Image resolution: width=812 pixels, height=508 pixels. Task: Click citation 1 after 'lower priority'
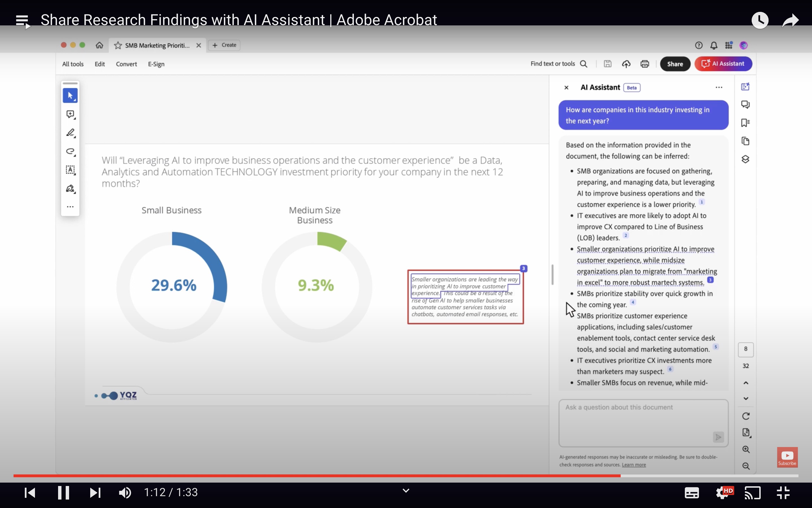701,202
